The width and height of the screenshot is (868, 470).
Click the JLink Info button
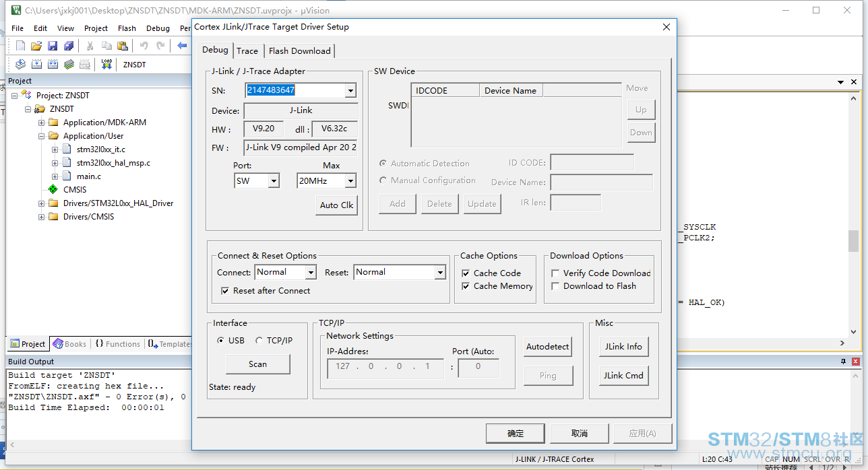[x=623, y=347]
